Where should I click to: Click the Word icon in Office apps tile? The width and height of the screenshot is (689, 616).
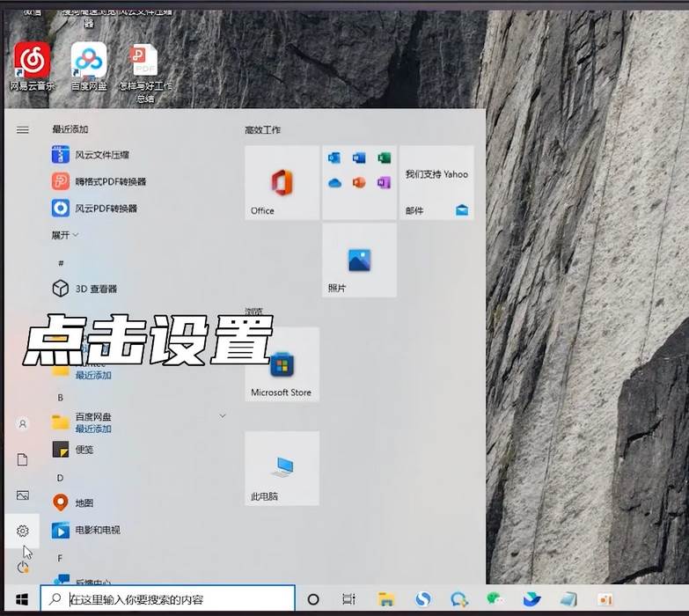[x=359, y=158]
